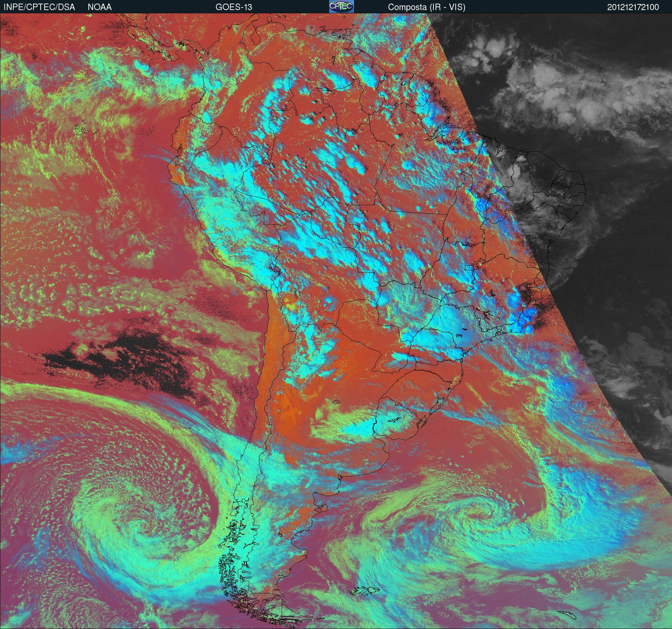672x629 pixels.
Task: Click the GOES-13 satellite label
Action: coord(234,7)
